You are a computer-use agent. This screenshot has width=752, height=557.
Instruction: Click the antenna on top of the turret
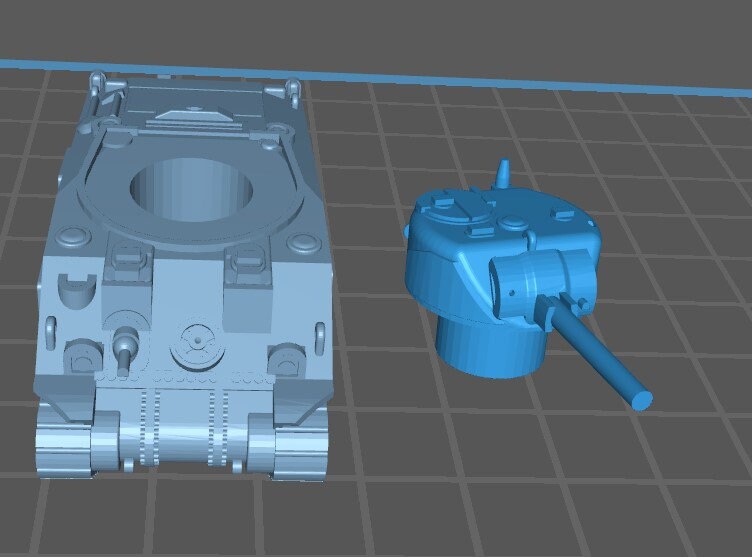coord(505,173)
